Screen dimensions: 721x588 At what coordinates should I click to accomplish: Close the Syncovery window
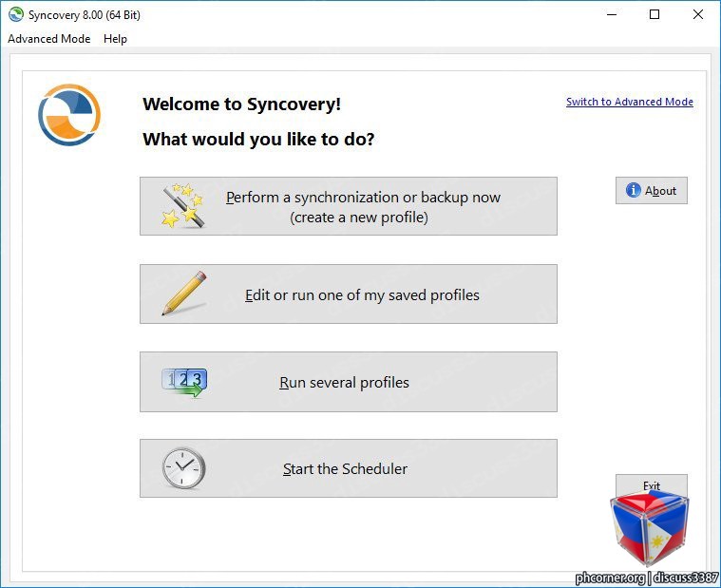pyautogui.click(x=697, y=14)
